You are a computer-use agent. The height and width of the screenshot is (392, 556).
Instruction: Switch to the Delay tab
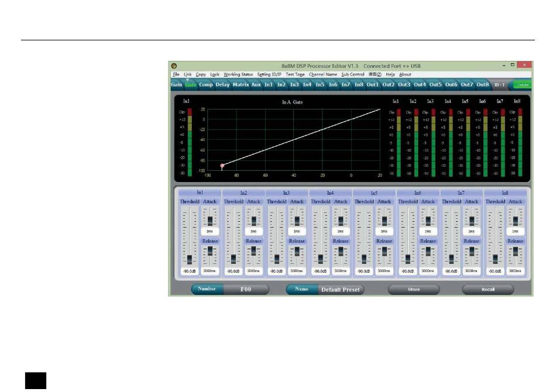tap(222, 85)
